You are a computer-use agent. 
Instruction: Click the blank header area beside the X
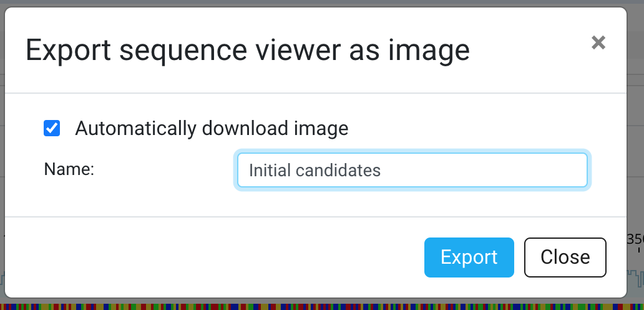pyautogui.click(x=530, y=50)
